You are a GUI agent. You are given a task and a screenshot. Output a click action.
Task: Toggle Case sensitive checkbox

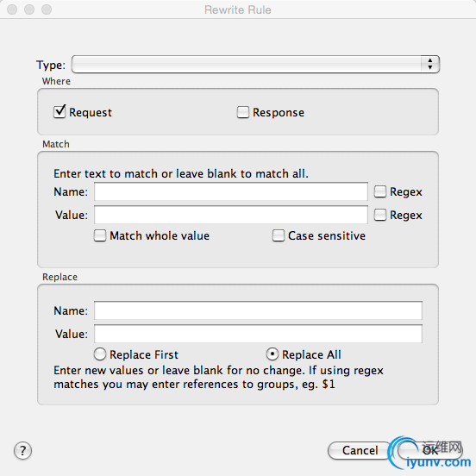point(279,235)
